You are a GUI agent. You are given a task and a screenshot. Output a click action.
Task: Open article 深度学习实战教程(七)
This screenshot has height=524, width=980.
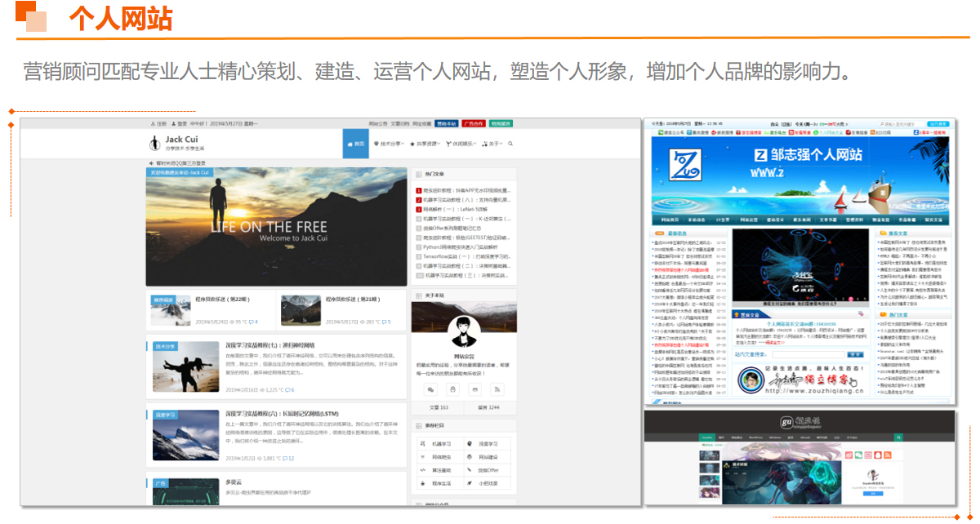[269, 345]
